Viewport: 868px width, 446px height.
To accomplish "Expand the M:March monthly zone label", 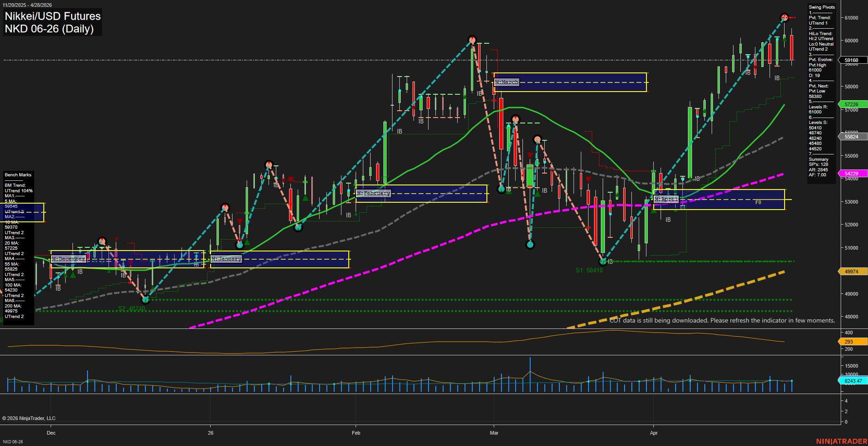I will (507, 82).
